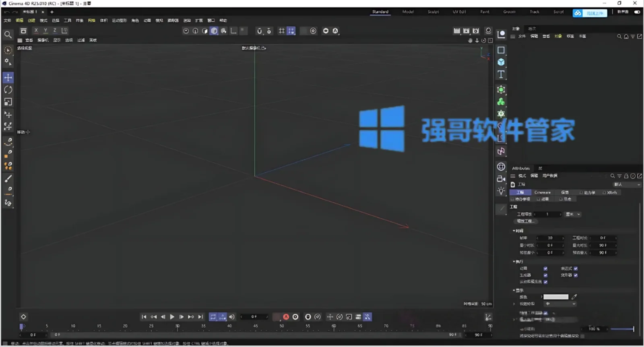Switch to Model mode icon (highlighted)

click(214, 31)
